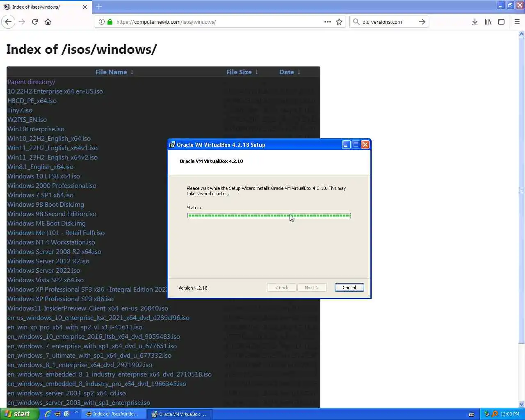Click the File Size column header
Viewport: 525px width, 420px height.
[x=239, y=72]
